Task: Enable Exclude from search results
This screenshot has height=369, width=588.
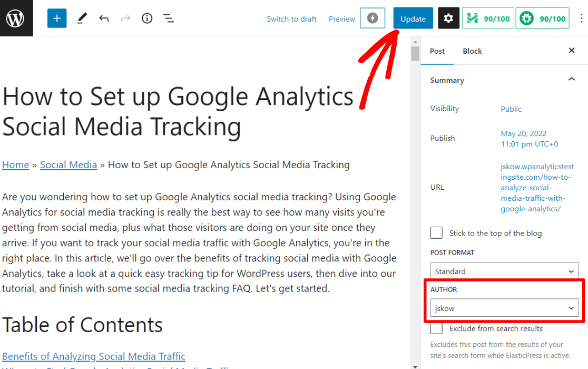Action: pos(436,328)
